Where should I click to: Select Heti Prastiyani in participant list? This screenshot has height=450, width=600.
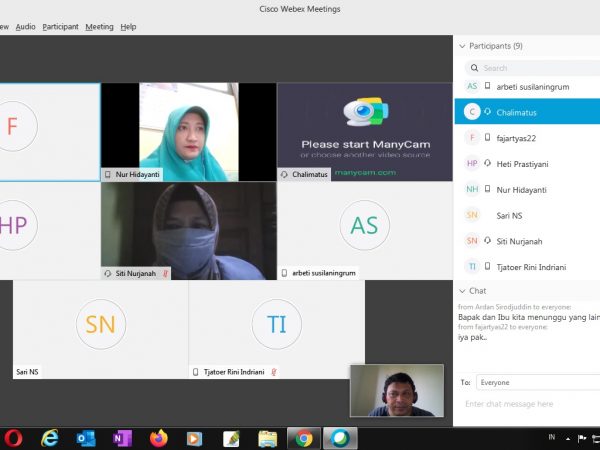click(527, 164)
